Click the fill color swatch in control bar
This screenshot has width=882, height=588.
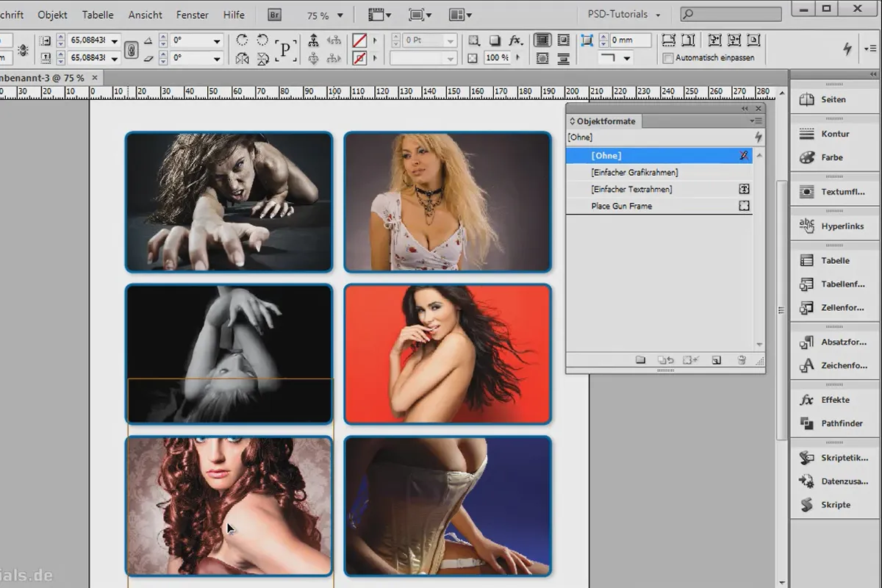pyautogui.click(x=359, y=40)
